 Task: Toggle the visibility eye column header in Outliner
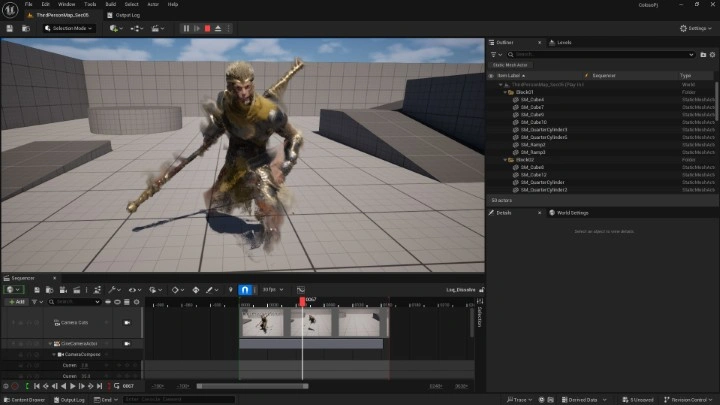(492, 75)
